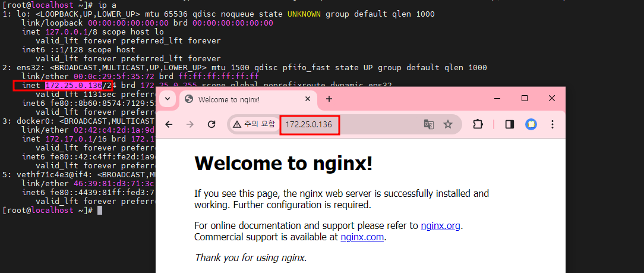The height and width of the screenshot is (273, 644).
Task: Click 172.17.0.1 docker address in terminal
Action: (67, 139)
